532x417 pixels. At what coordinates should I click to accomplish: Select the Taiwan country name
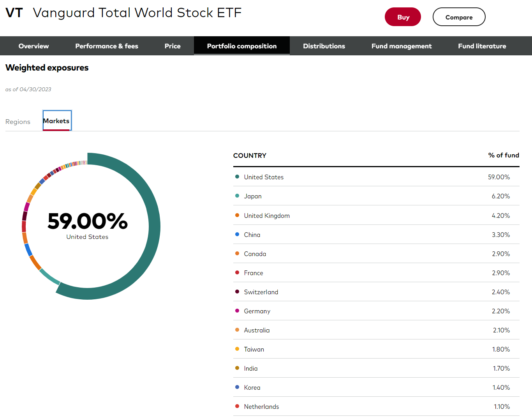pyautogui.click(x=254, y=349)
